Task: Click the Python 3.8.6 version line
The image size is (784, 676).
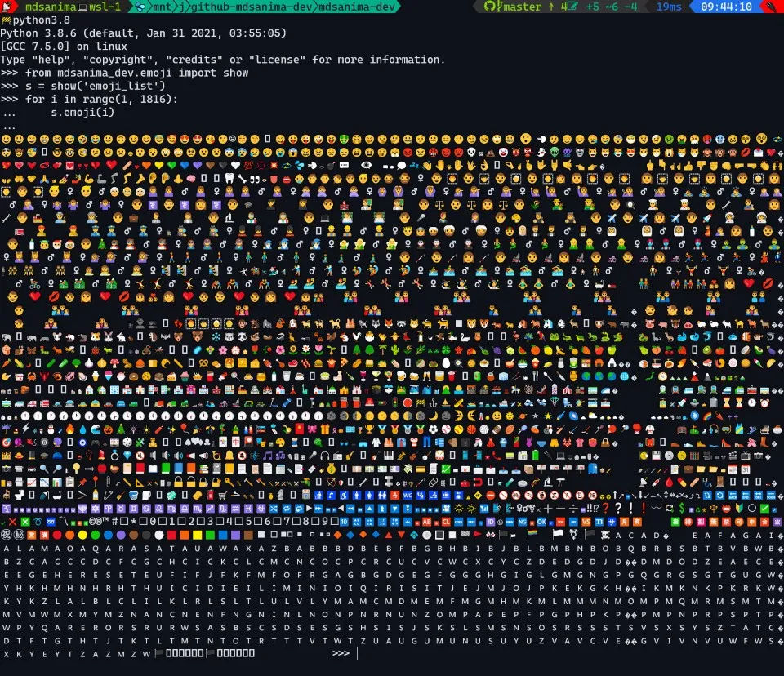Action: pyautogui.click(x=144, y=33)
